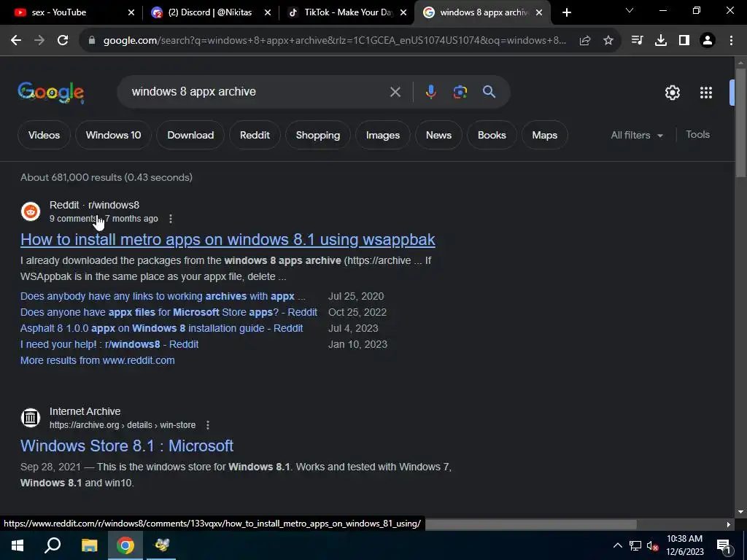Click the bee app icon in taskbar
The height and width of the screenshot is (560, 747).
click(161, 545)
